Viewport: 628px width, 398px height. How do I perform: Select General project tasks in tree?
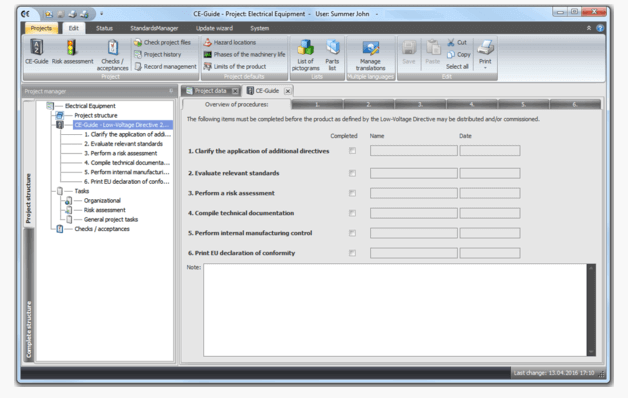point(111,219)
